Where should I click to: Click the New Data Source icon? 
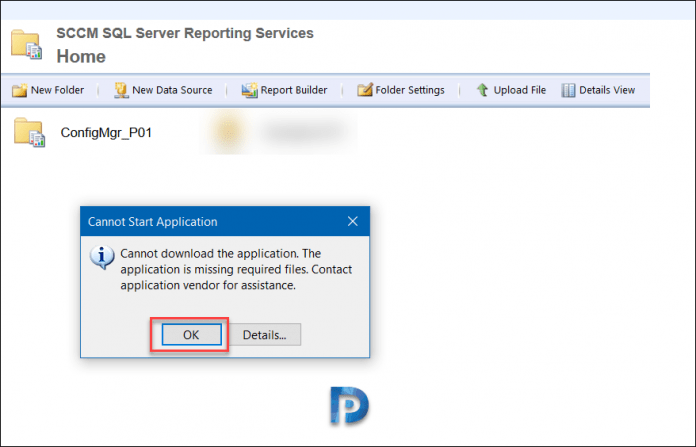point(121,90)
